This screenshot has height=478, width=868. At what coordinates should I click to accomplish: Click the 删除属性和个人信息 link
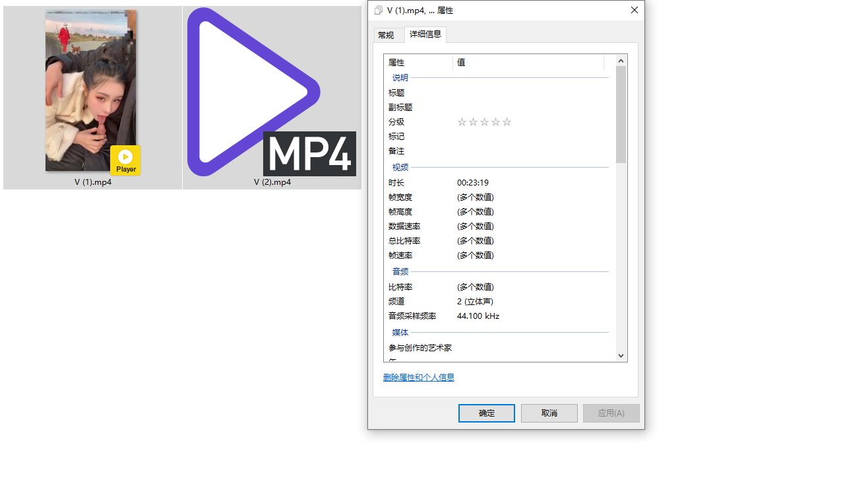419,378
